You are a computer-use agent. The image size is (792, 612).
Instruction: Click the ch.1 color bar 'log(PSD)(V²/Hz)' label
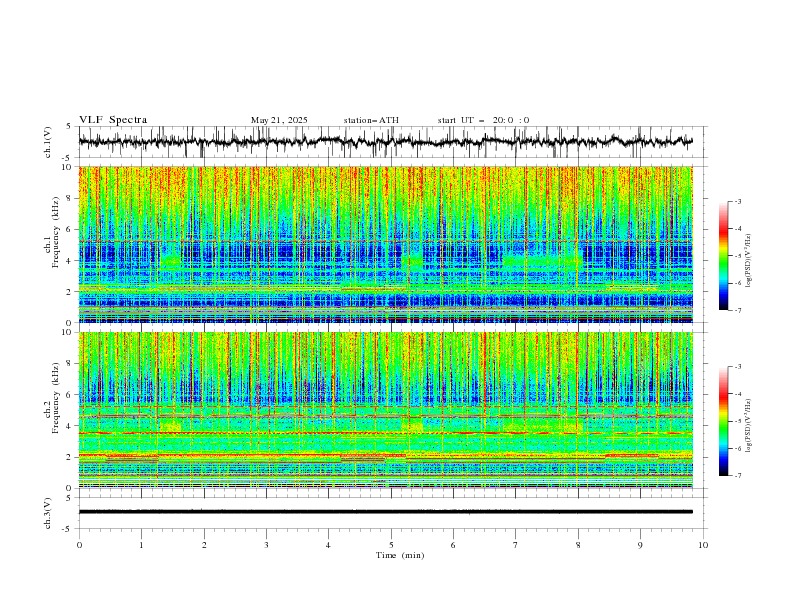[749, 261]
